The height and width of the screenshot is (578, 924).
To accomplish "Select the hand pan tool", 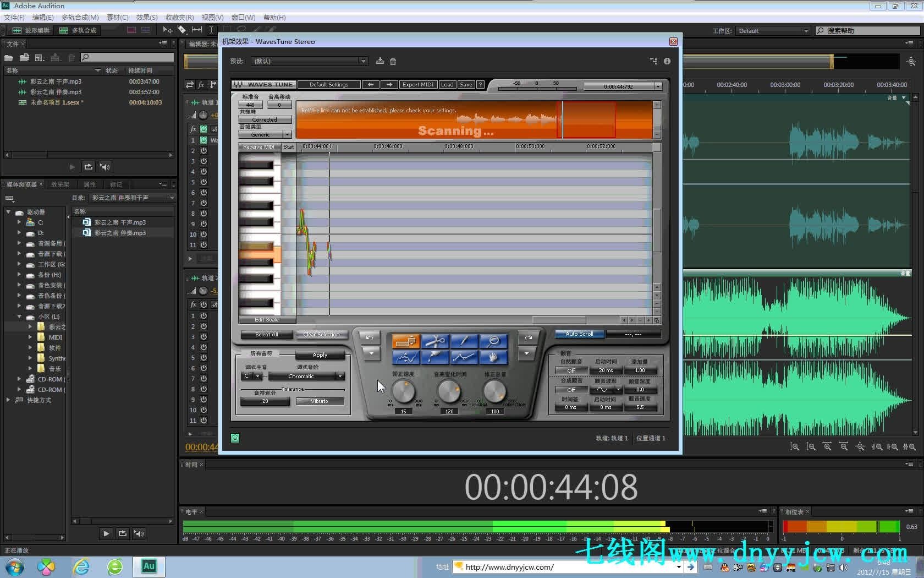I will 493,357.
